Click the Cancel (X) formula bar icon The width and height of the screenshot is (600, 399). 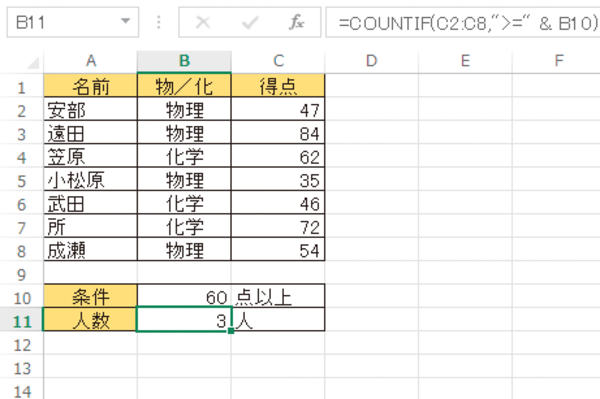tap(202, 23)
